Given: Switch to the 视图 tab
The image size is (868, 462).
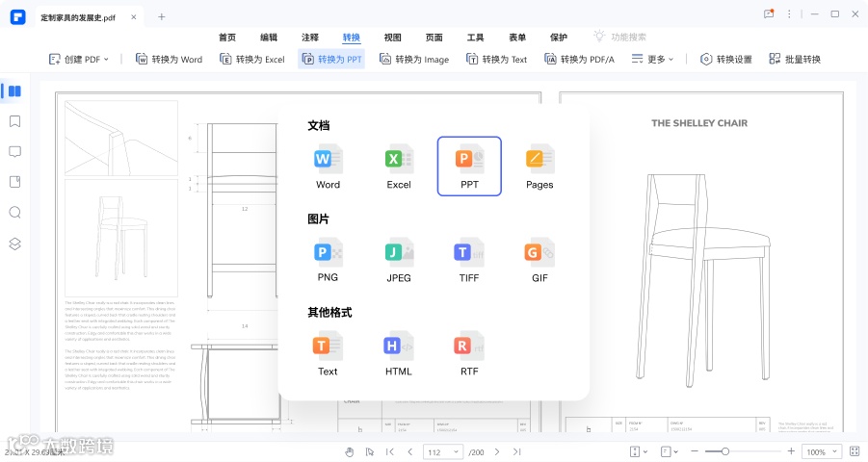Looking at the screenshot, I should coord(392,38).
